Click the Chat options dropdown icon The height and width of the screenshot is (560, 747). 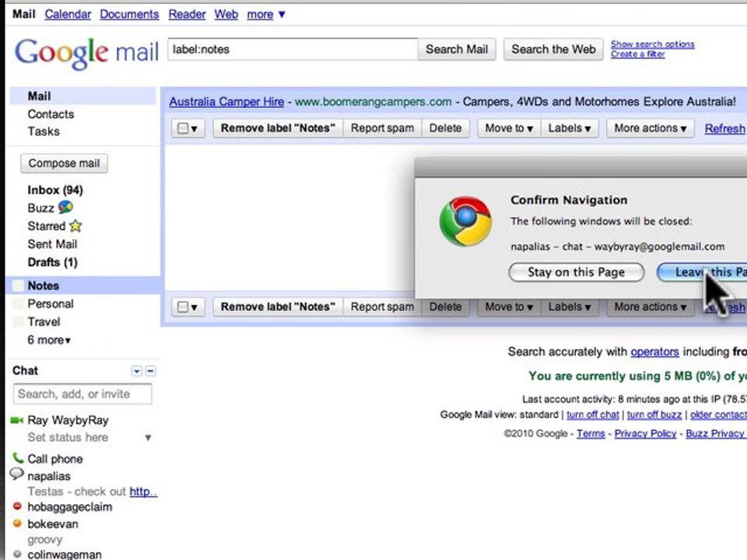point(136,371)
